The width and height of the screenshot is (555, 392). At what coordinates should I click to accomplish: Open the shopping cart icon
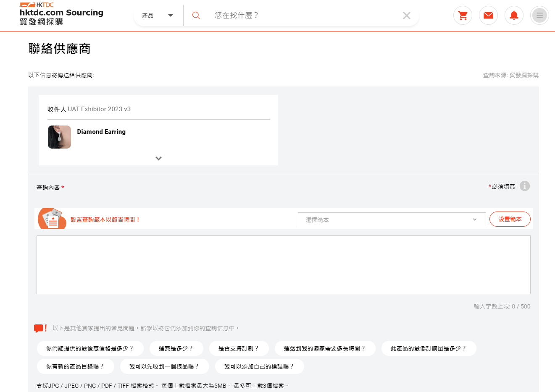463,16
